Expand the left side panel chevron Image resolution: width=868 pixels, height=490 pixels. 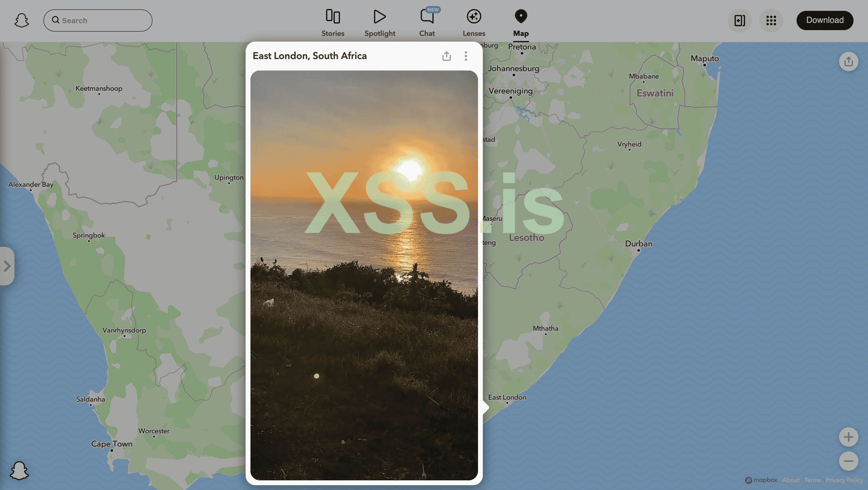click(7, 266)
